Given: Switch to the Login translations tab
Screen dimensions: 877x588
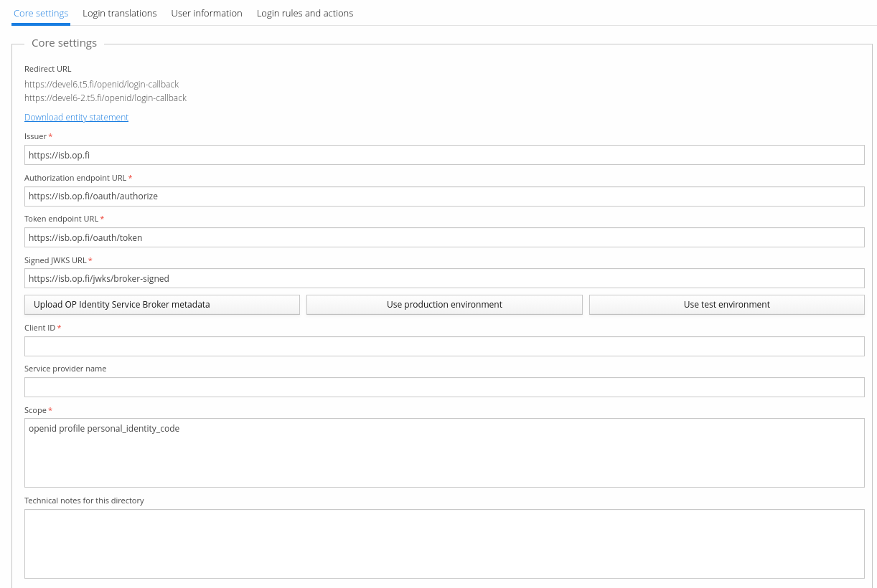Looking at the screenshot, I should 119,13.
